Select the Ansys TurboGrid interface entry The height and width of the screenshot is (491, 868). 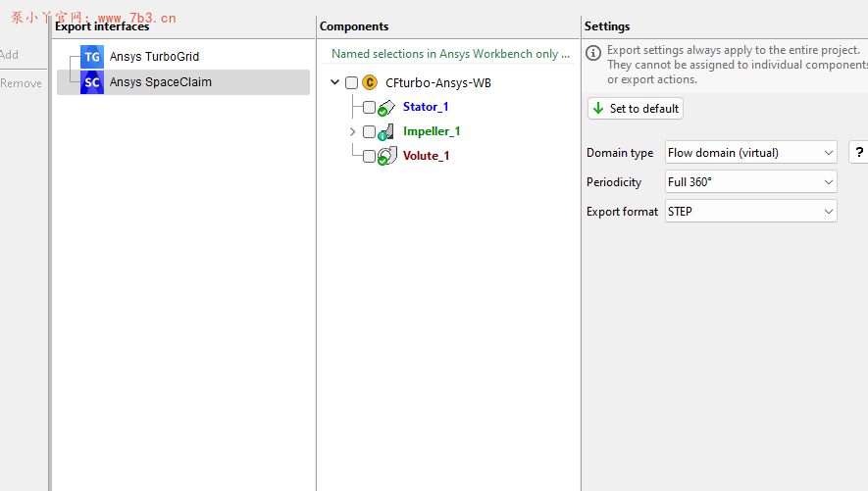(x=154, y=57)
